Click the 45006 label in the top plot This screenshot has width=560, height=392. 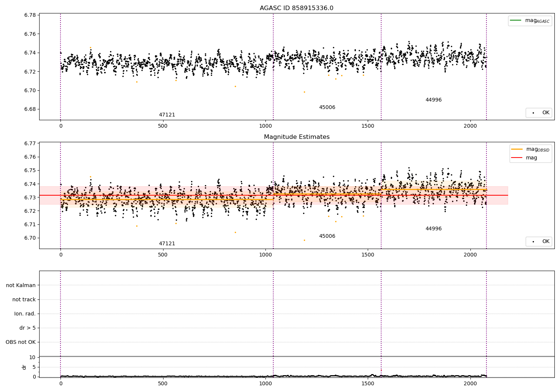click(327, 108)
